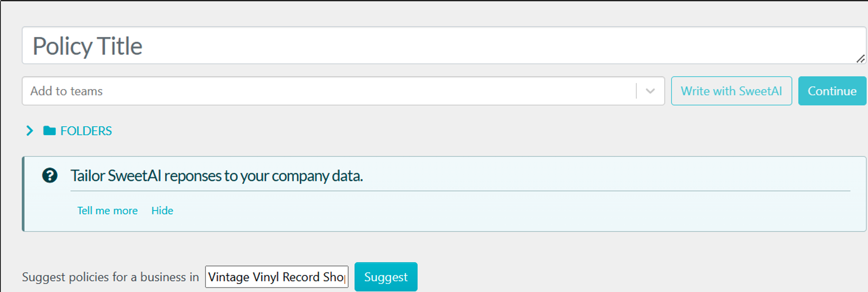This screenshot has height=292, width=868.
Task: Open the Tell me more link
Action: tap(107, 211)
